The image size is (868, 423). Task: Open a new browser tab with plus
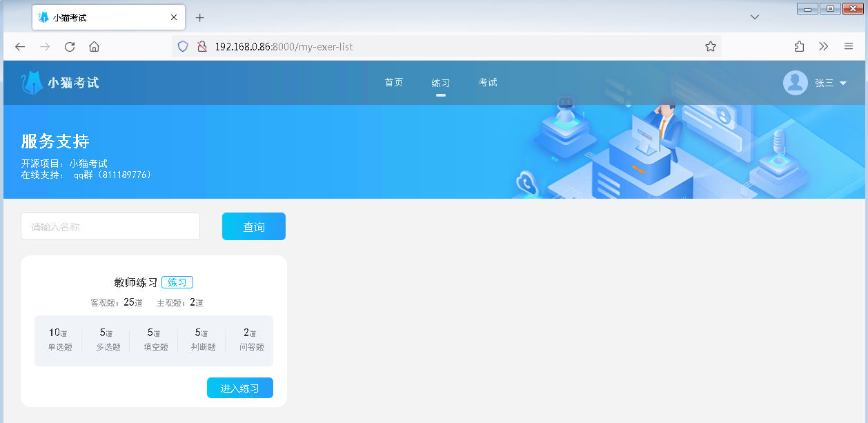(x=199, y=18)
